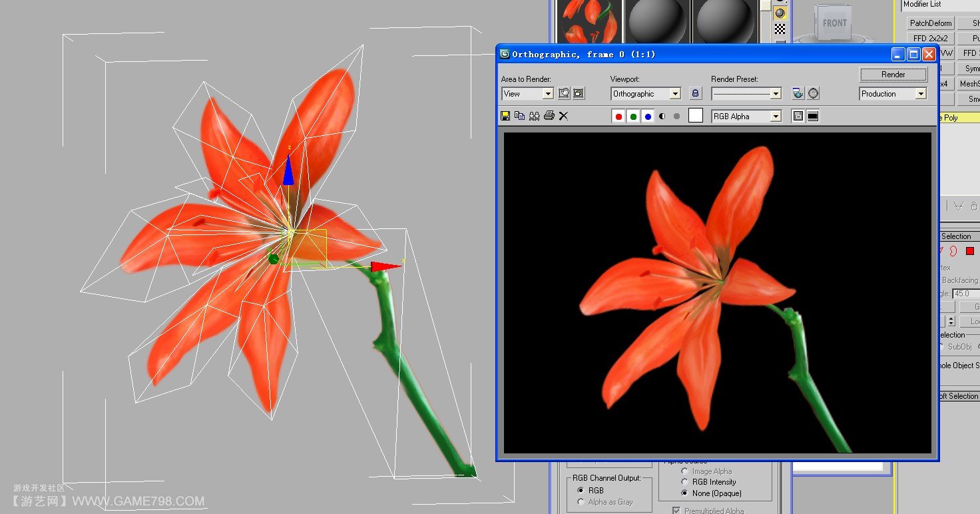Select the red Element sub-object icon

pos(970,251)
